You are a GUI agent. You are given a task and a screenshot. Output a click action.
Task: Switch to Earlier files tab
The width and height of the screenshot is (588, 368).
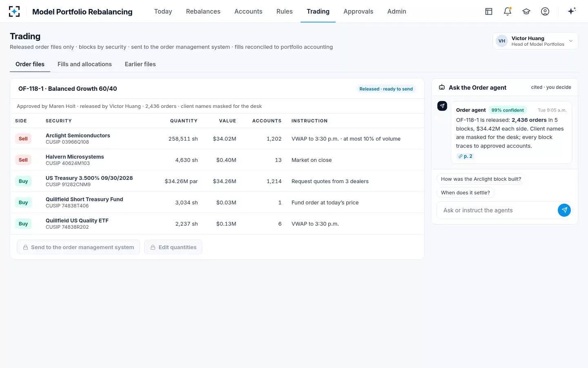(140, 64)
